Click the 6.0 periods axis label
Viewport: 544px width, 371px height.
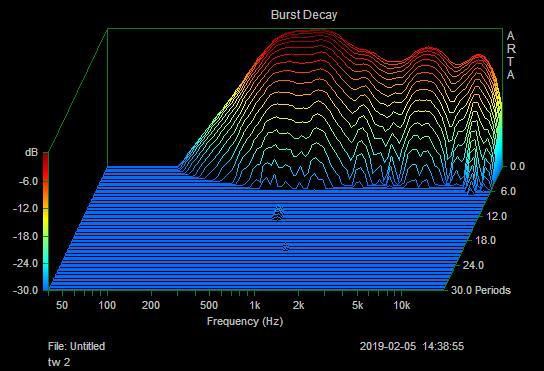[x=508, y=191]
